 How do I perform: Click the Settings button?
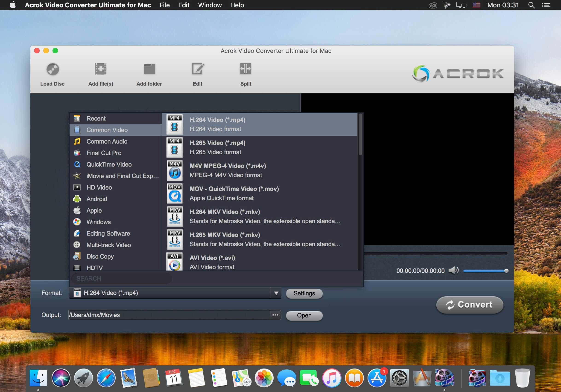[x=304, y=293]
